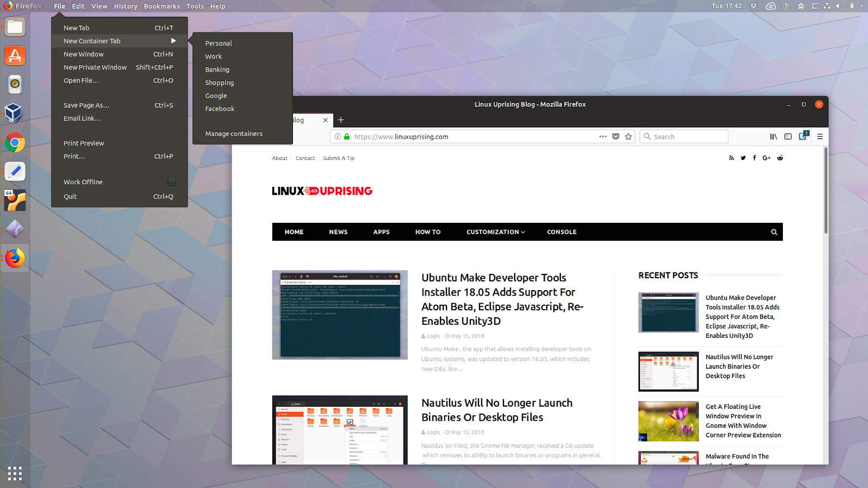
Task: Open the new tab plus button
Action: 341,120
